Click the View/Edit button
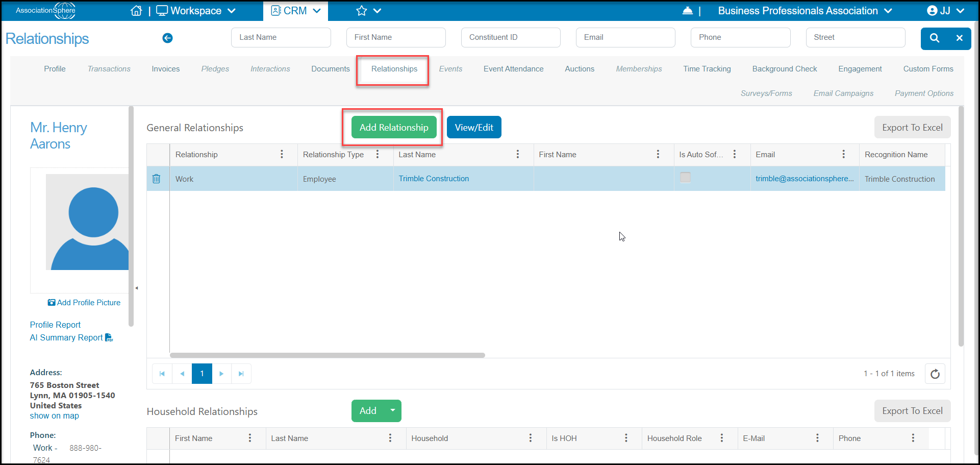The width and height of the screenshot is (980, 465). pos(474,127)
